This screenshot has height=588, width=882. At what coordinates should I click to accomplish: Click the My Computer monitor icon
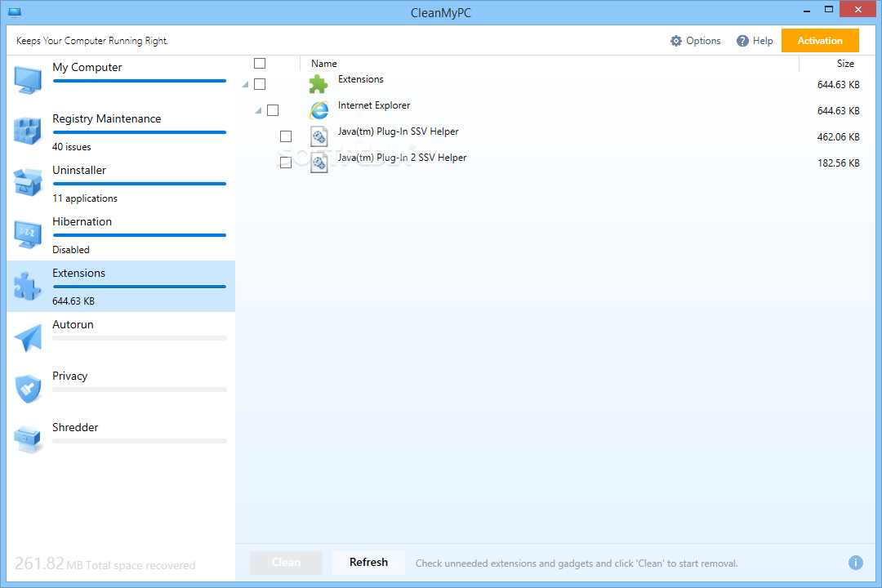coord(28,80)
